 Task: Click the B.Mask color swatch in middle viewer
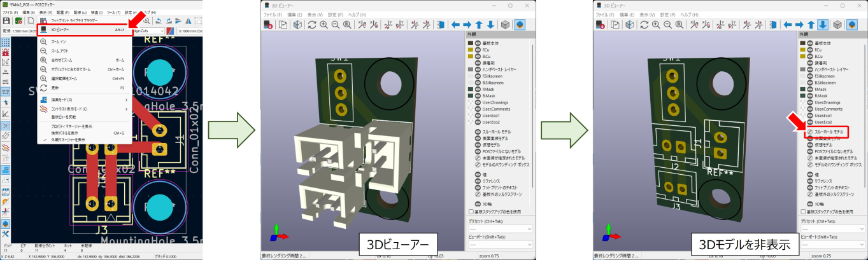tap(471, 96)
